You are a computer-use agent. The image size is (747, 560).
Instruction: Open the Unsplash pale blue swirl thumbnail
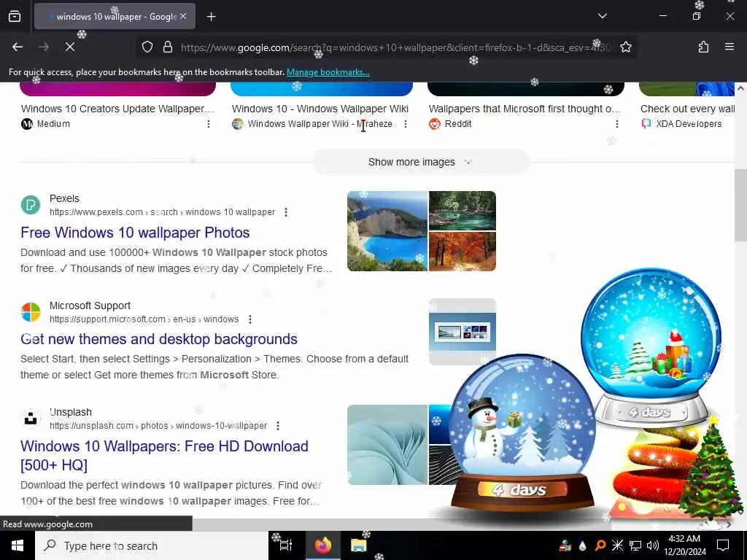coord(387,445)
